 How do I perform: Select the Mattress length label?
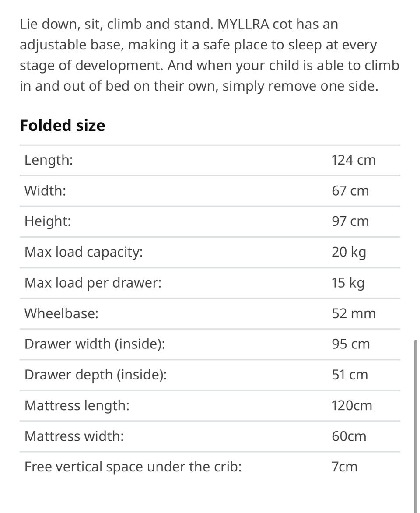pyautogui.click(x=77, y=405)
